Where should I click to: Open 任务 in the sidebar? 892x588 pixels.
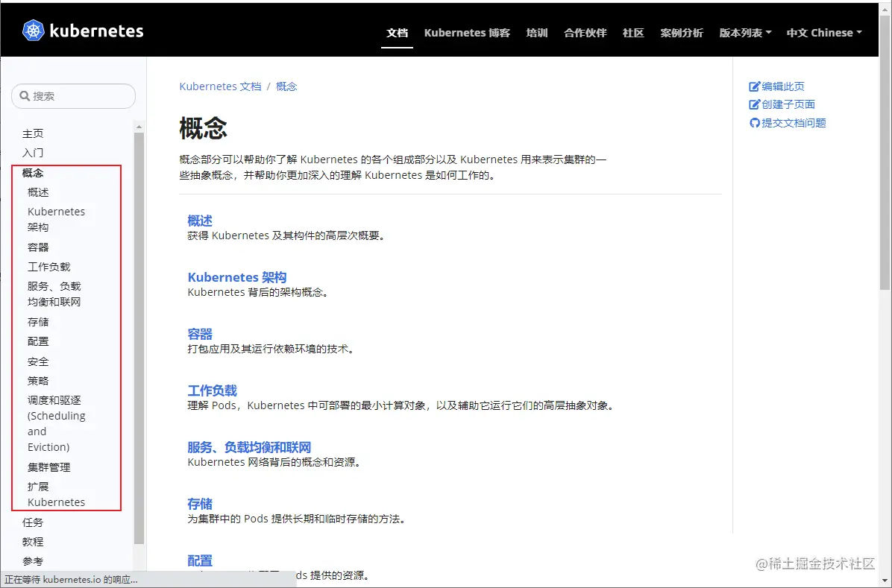(32, 522)
